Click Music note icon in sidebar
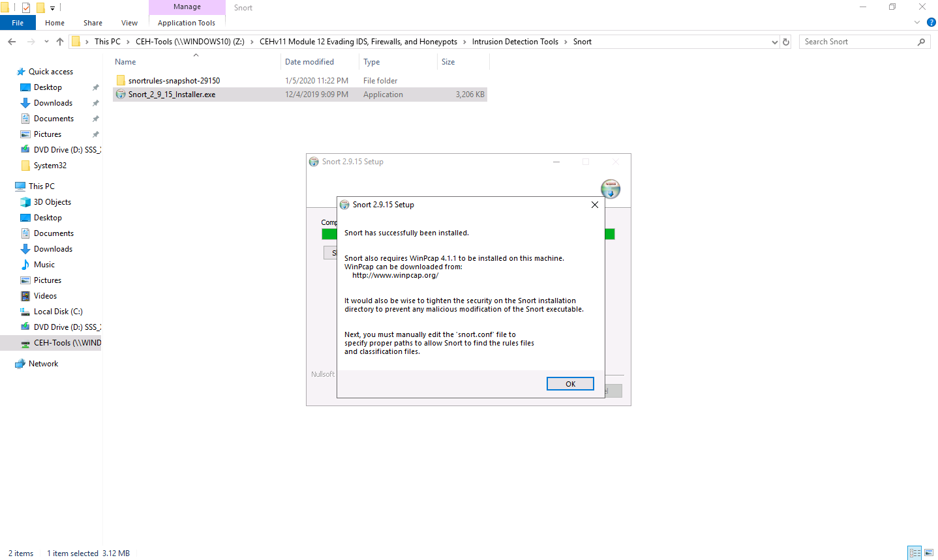Image resolution: width=938 pixels, height=560 pixels. [25, 265]
